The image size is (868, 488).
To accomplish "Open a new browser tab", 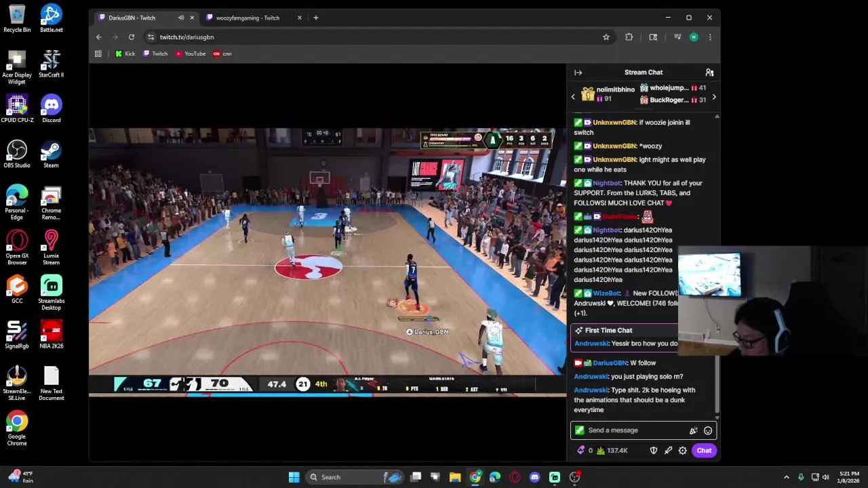I will (x=316, y=18).
